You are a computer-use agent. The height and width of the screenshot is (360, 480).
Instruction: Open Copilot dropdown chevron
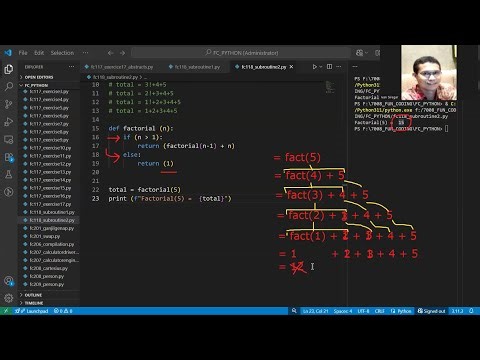click(x=366, y=53)
